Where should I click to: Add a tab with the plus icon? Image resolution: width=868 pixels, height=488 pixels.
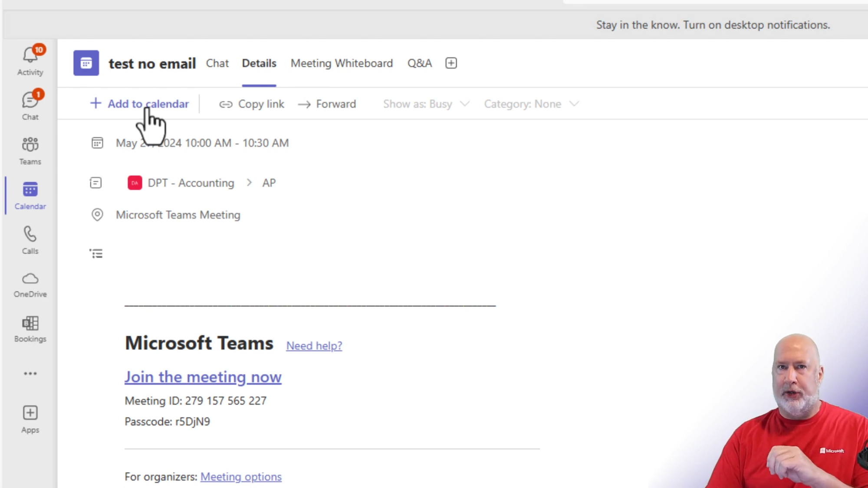click(x=451, y=63)
